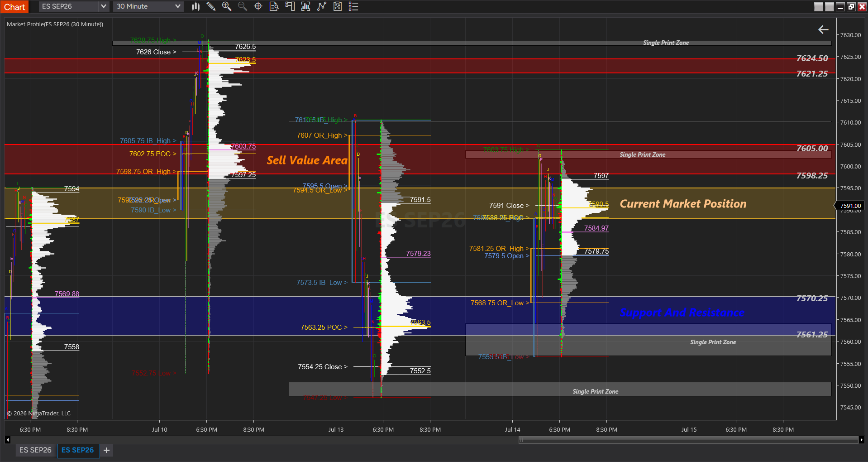Click the '7563.25 POC >' label
This screenshot has width=868, height=462.
(324, 327)
